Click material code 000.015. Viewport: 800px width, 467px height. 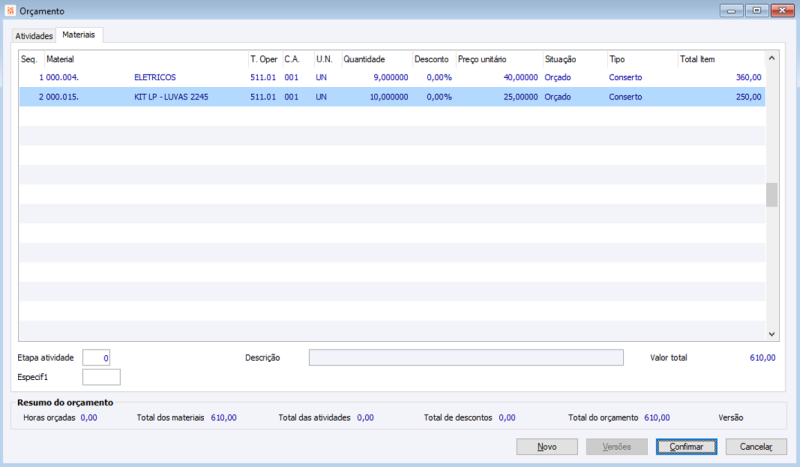(x=62, y=97)
